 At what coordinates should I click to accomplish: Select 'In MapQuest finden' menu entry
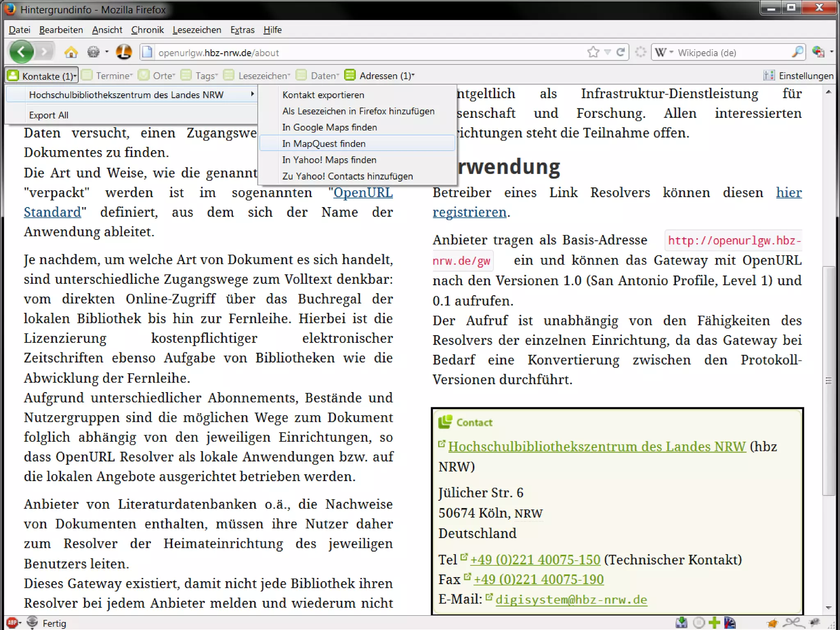click(x=324, y=144)
